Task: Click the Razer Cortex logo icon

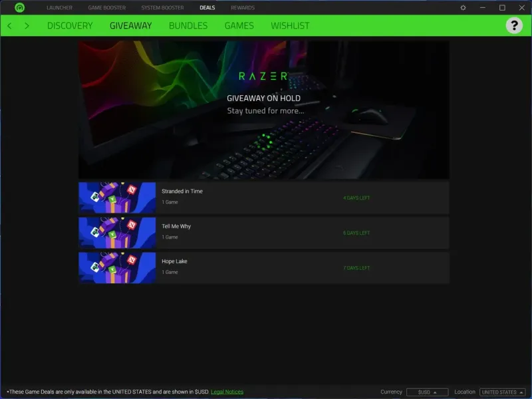Action: point(20,7)
